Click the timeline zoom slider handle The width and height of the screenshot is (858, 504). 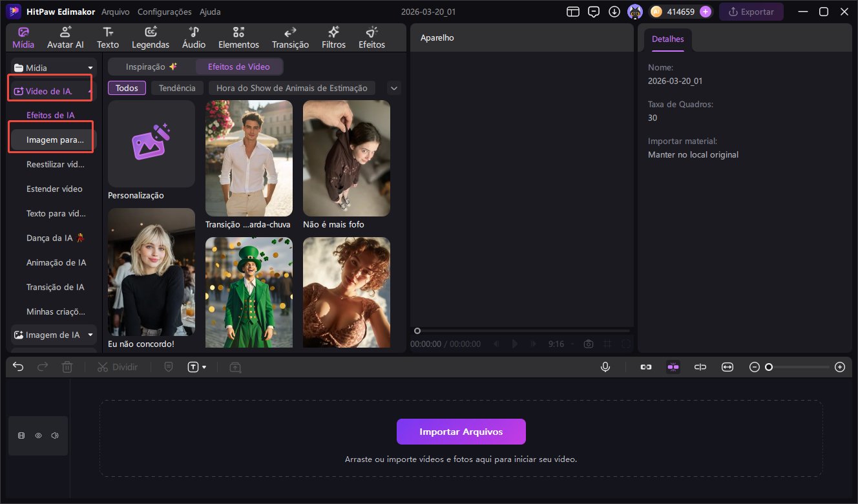pos(769,367)
